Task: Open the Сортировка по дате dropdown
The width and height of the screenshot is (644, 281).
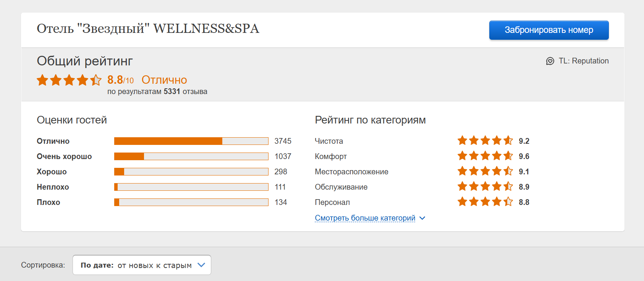Action: (142, 265)
